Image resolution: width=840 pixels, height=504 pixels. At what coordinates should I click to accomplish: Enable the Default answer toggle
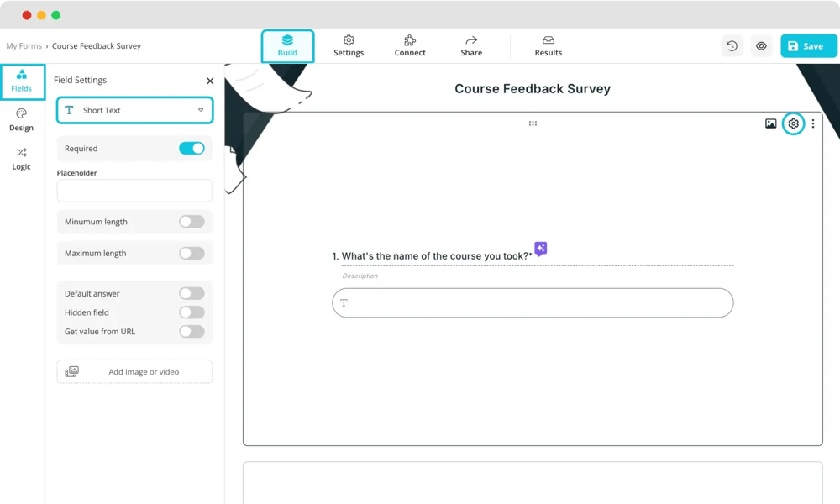(x=192, y=294)
